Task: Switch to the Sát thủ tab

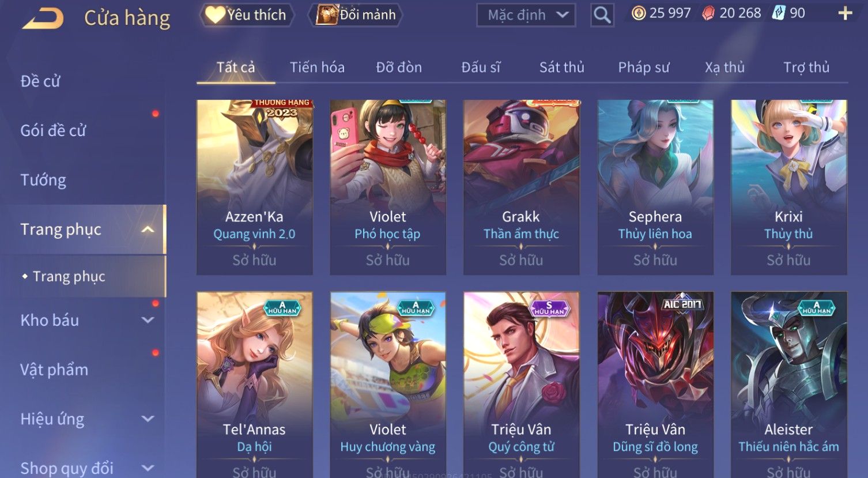Action: (x=561, y=67)
